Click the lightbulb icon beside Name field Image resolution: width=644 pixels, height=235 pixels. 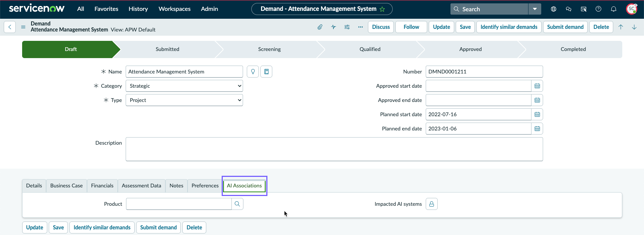tap(253, 72)
